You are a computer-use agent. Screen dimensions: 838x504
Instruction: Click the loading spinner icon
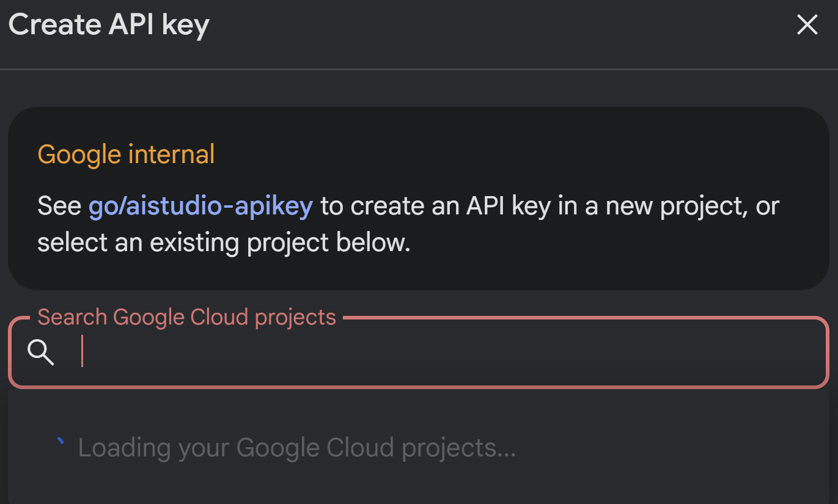60,441
